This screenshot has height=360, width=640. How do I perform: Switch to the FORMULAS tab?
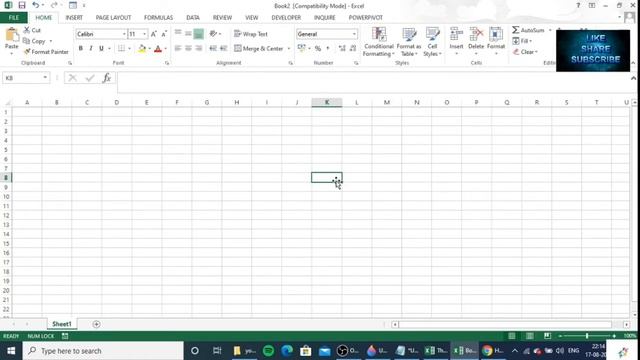(158, 18)
